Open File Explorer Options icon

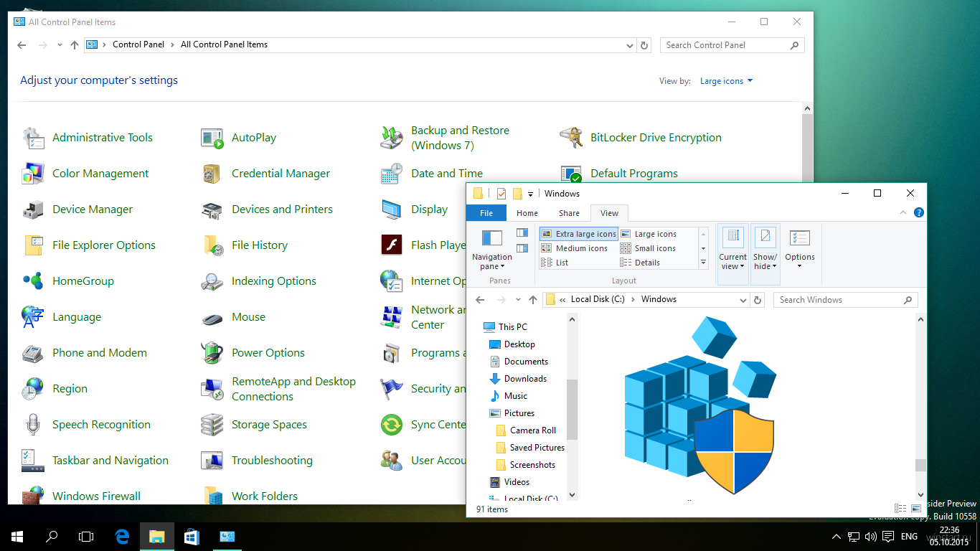point(33,245)
